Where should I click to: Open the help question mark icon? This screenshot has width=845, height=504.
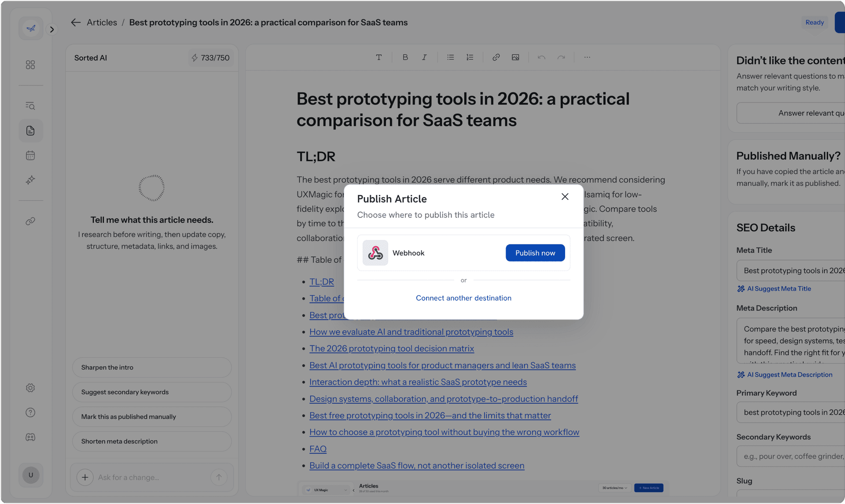(x=30, y=412)
